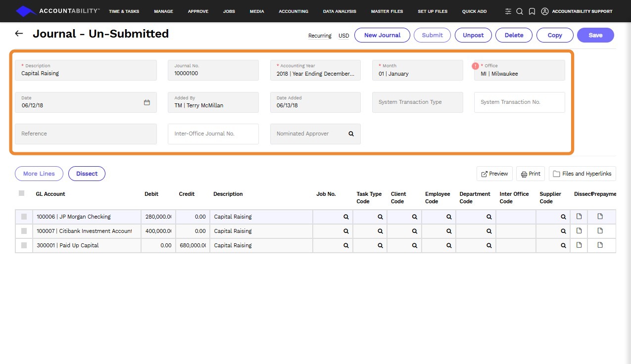Search Department Code for Citibank Investment row
631x364 pixels.
(489, 231)
